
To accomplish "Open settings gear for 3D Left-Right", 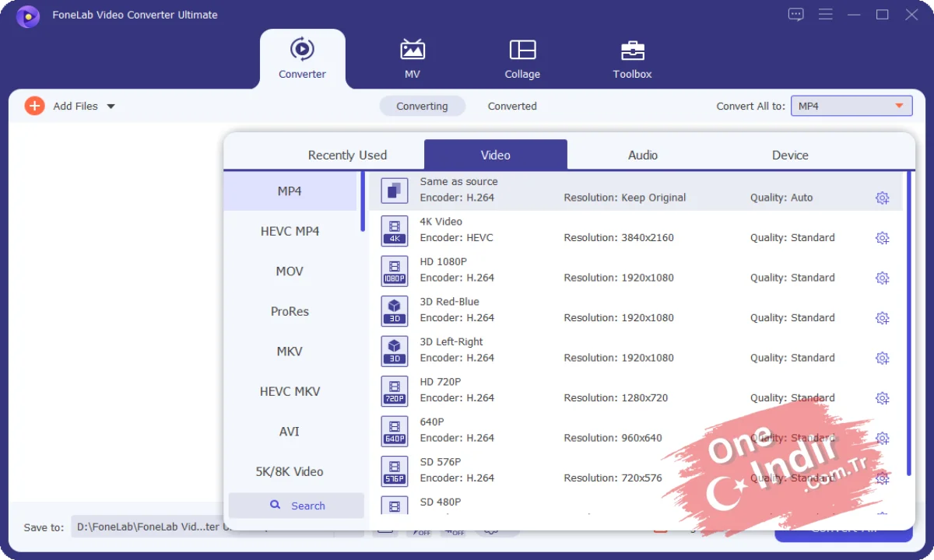I will [x=882, y=358].
